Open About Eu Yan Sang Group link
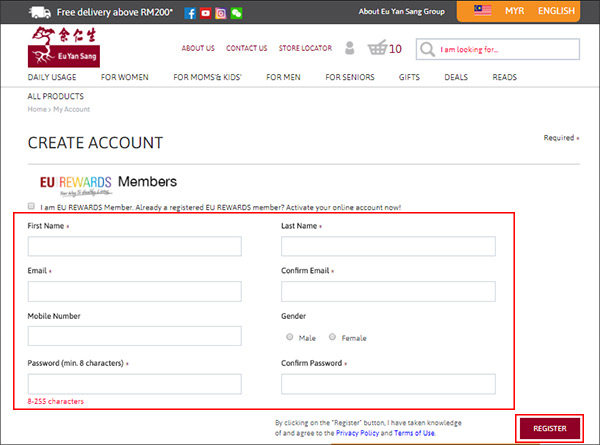Screen dimensions: 600x445 pos(402,11)
